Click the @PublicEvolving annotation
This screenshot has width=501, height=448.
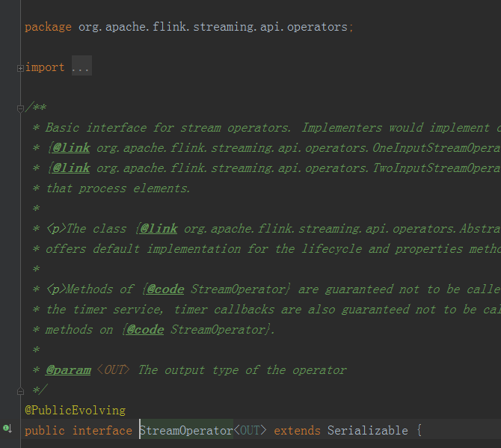pos(75,410)
